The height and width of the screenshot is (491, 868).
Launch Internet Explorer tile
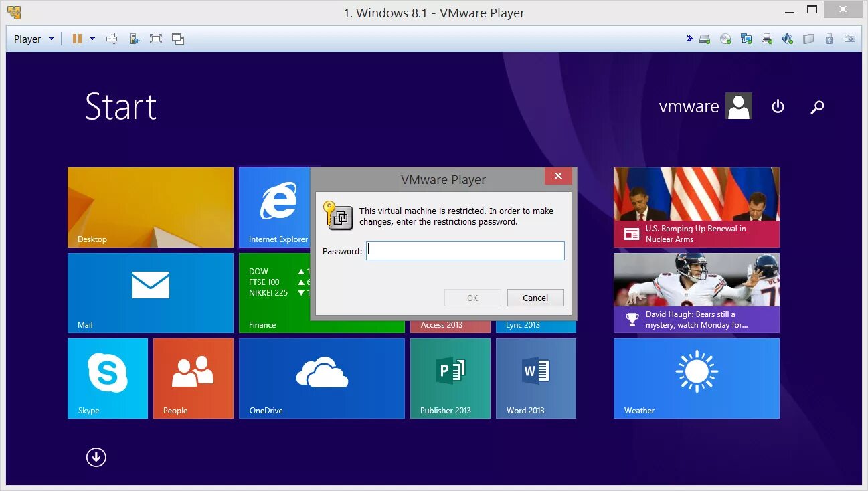pyautogui.click(x=274, y=207)
